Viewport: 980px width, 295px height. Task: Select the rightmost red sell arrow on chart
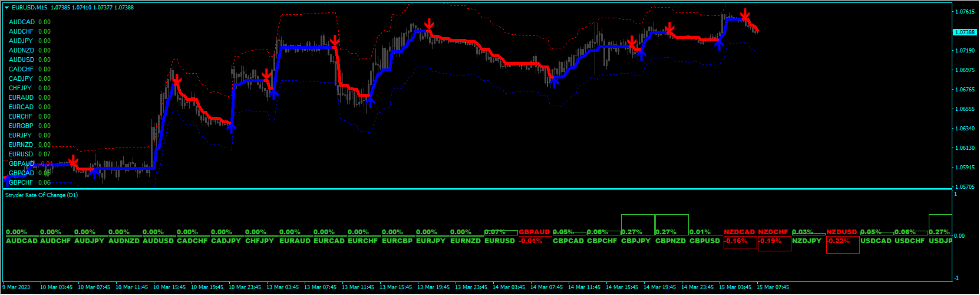(745, 15)
